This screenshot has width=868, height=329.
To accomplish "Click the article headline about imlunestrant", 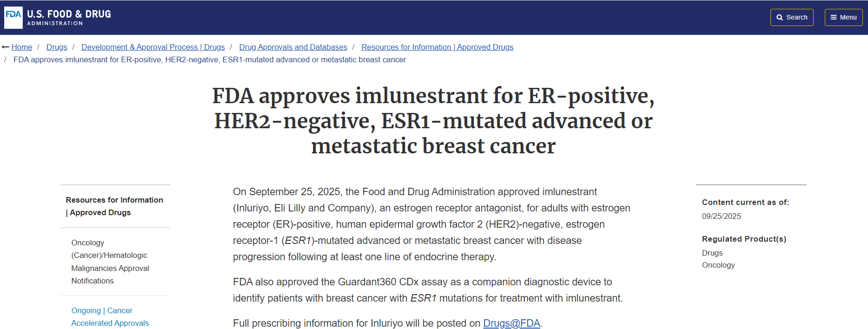I will pos(433,120).
